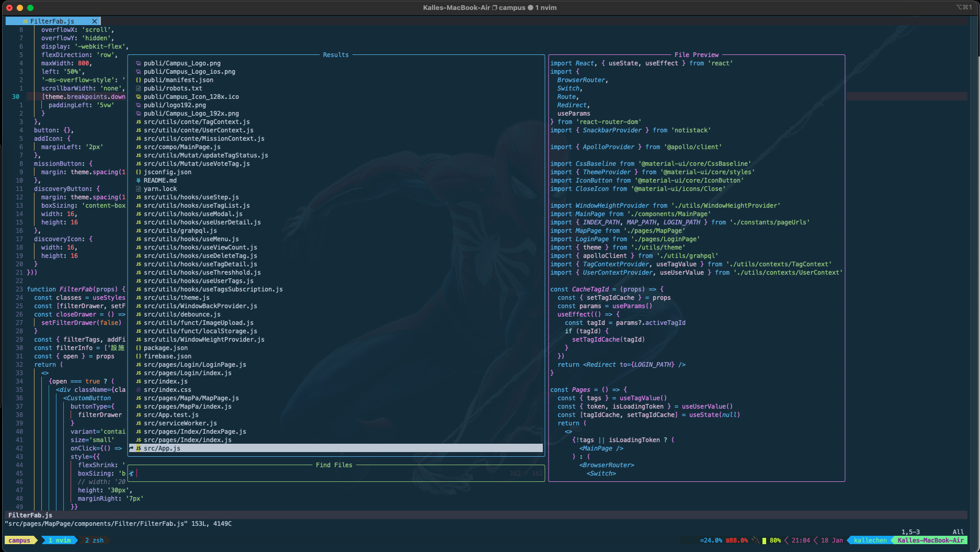This screenshot has height=552, width=980.
Task: Select src/utils/conte/UserContext.js result
Action: [199, 130]
